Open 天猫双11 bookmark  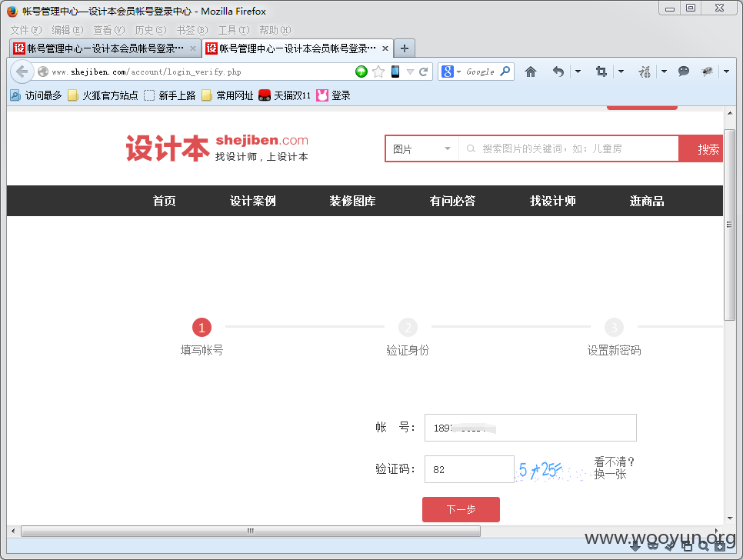tap(285, 95)
